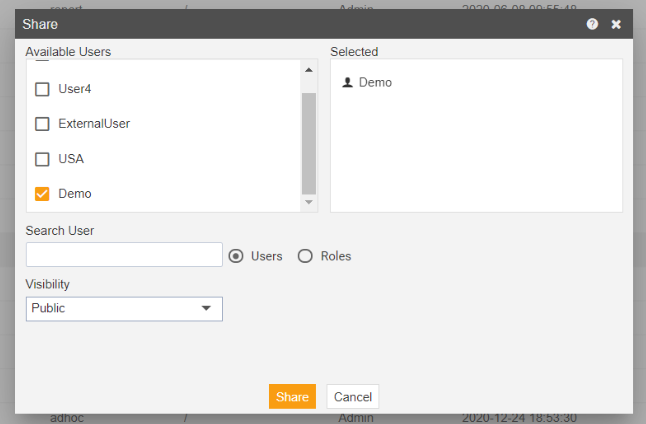
Task: Click the scroll up arrow in Available Users
Action: [x=309, y=70]
